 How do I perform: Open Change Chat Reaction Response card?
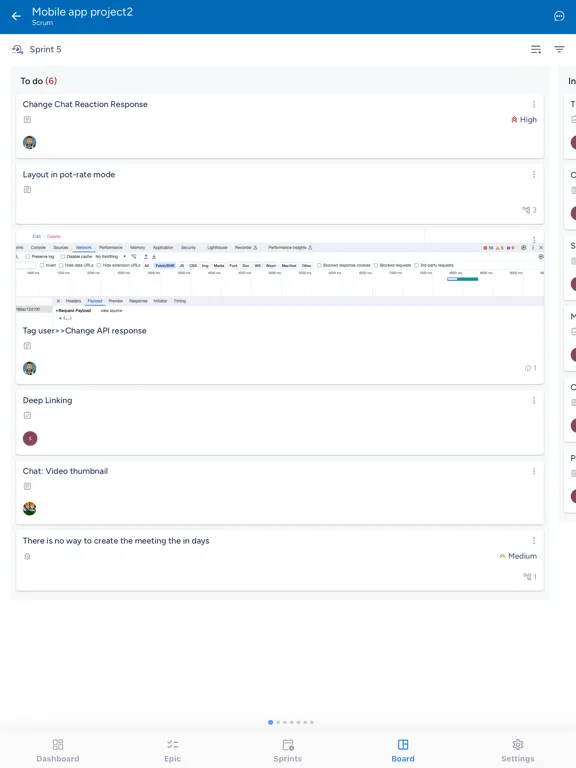coord(280,126)
